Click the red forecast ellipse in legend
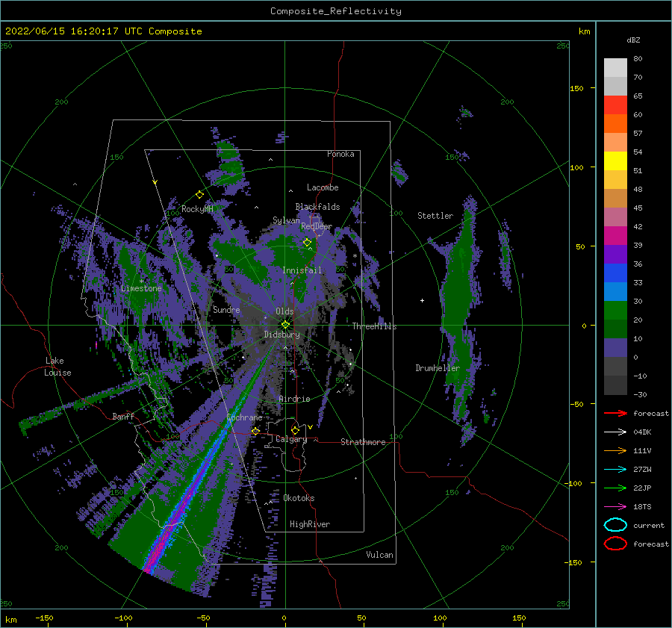Viewport: 672px width, 628px height. click(x=615, y=544)
